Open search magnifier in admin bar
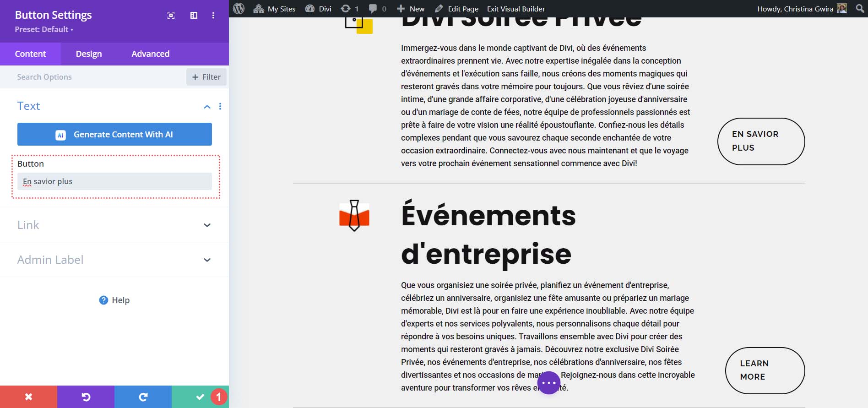The image size is (868, 408). (860, 9)
